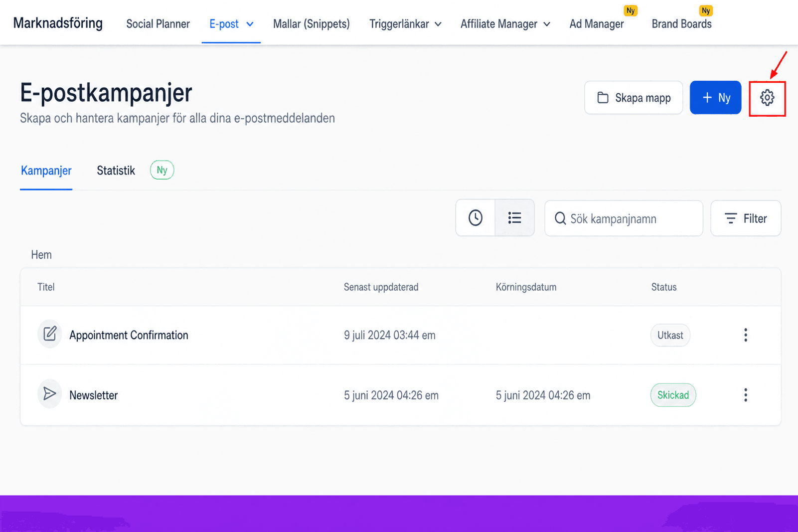
Task: Switch to the list view icon
Action: pyautogui.click(x=514, y=218)
